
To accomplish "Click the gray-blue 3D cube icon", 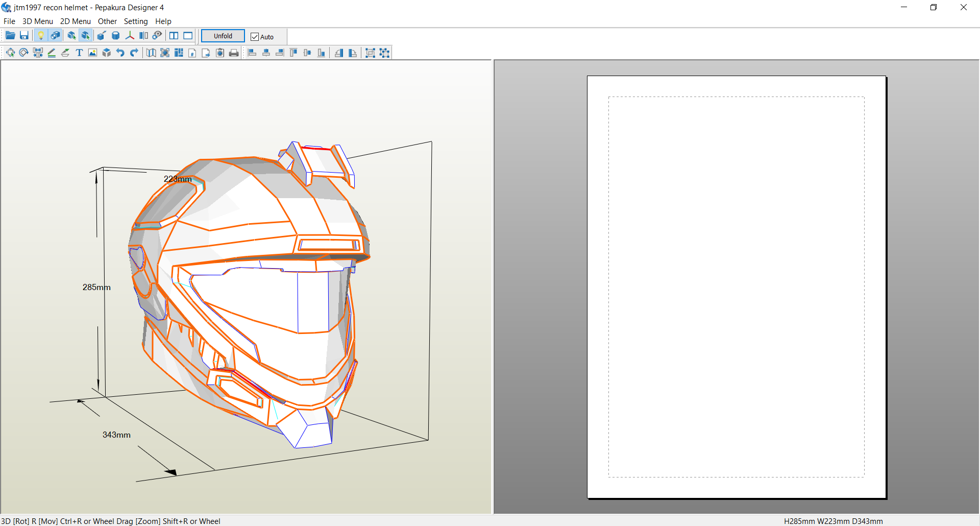I will point(107,53).
